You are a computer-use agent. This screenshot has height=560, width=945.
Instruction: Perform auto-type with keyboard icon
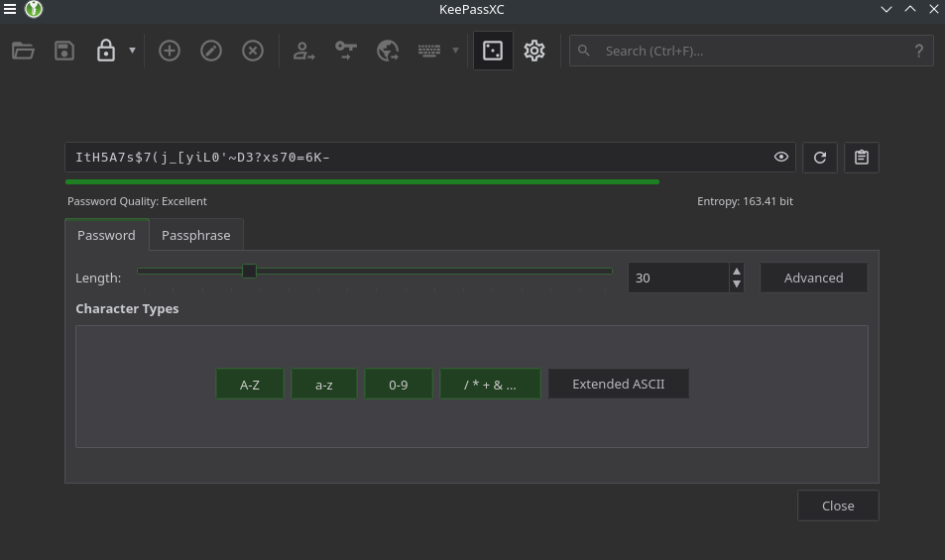429,51
